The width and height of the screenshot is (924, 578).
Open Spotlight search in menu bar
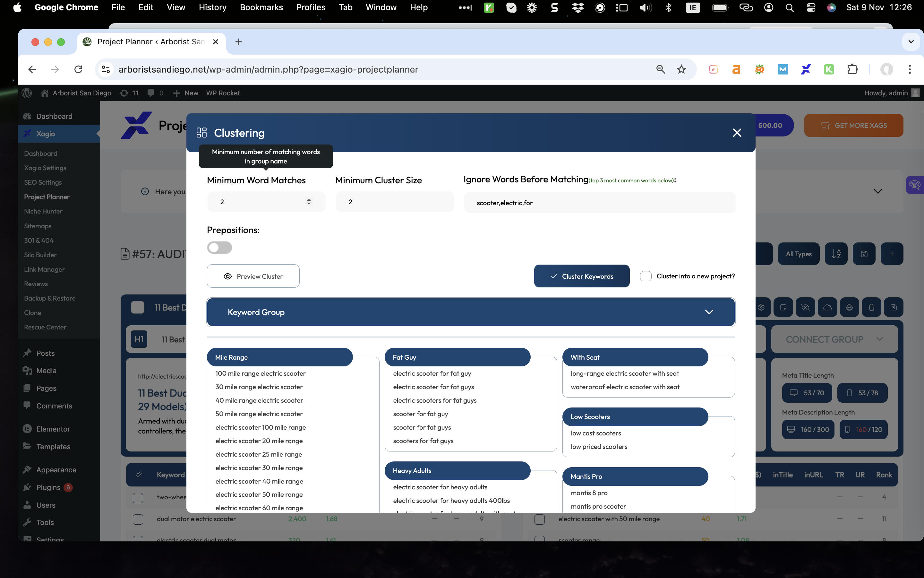790,7
